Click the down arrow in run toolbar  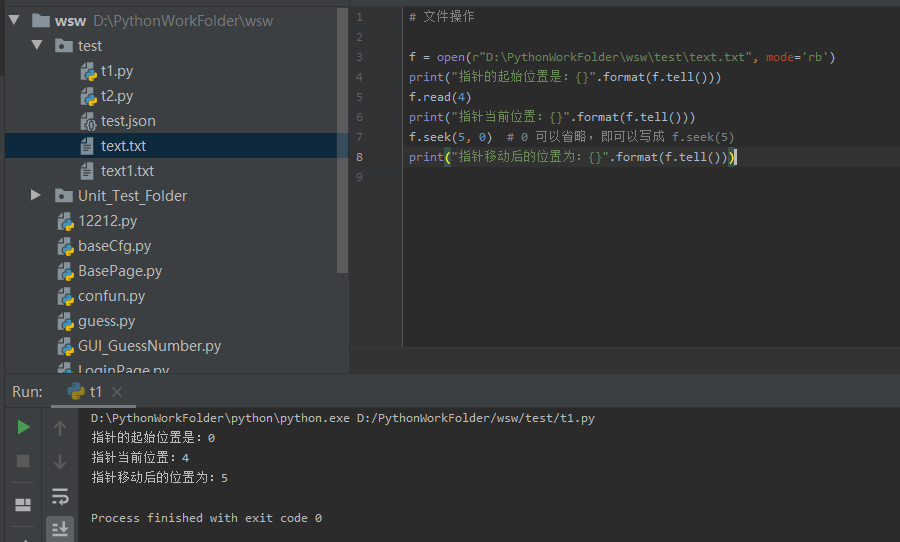[x=60, y=462]
